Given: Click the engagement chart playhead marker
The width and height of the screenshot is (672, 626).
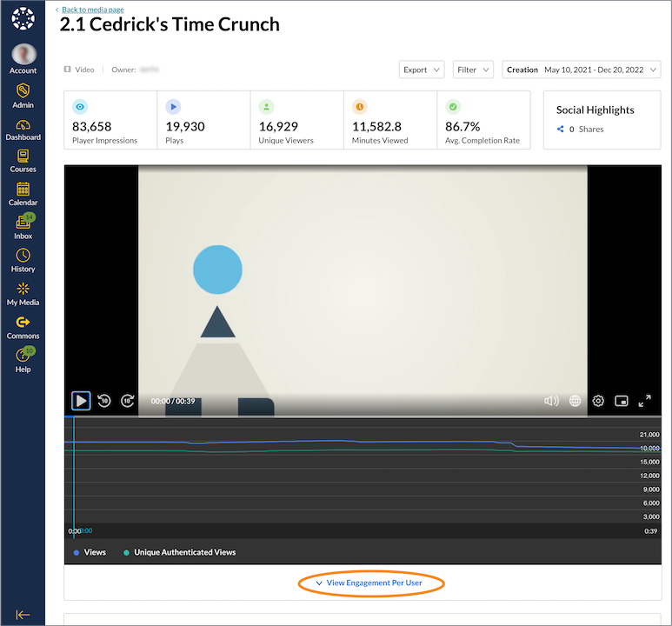Looking at the screenshot, I should pyautogui.click(x=74, y=476).
